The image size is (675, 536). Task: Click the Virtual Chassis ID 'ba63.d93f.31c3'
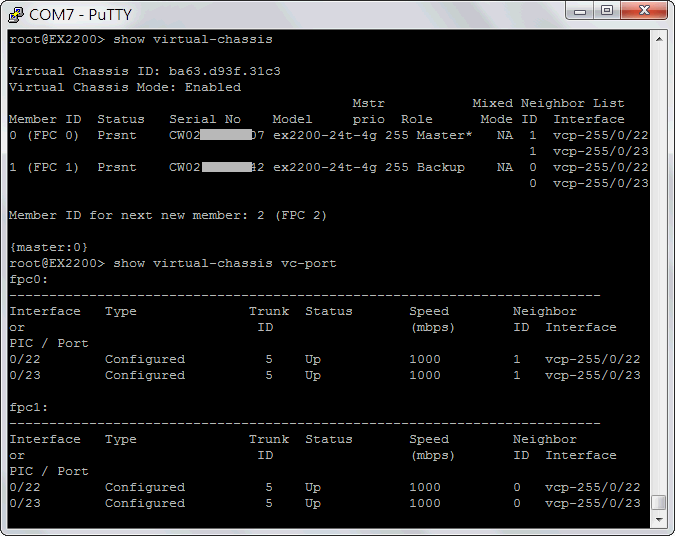(224, 71)
